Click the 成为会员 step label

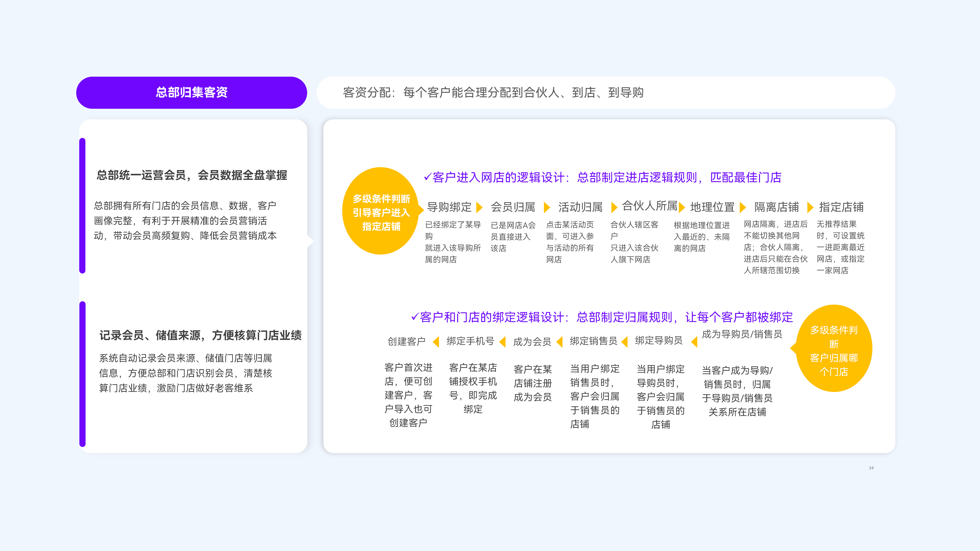coord(532,342)
